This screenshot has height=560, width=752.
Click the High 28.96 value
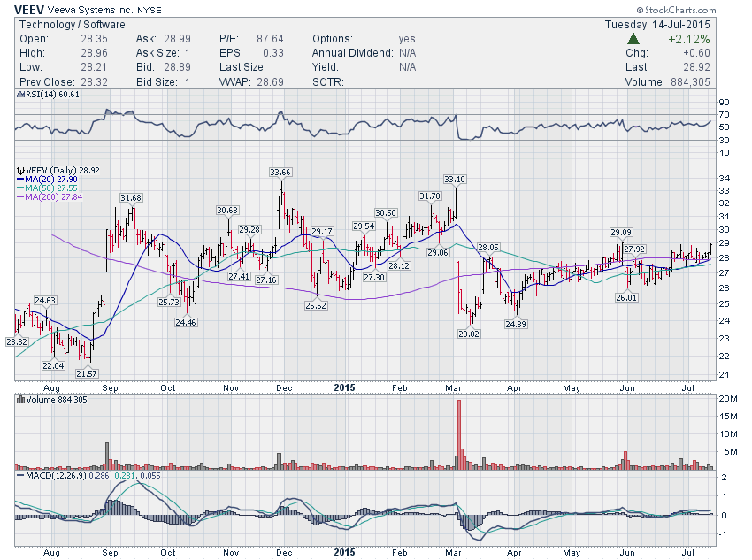[x=94, y=53]
